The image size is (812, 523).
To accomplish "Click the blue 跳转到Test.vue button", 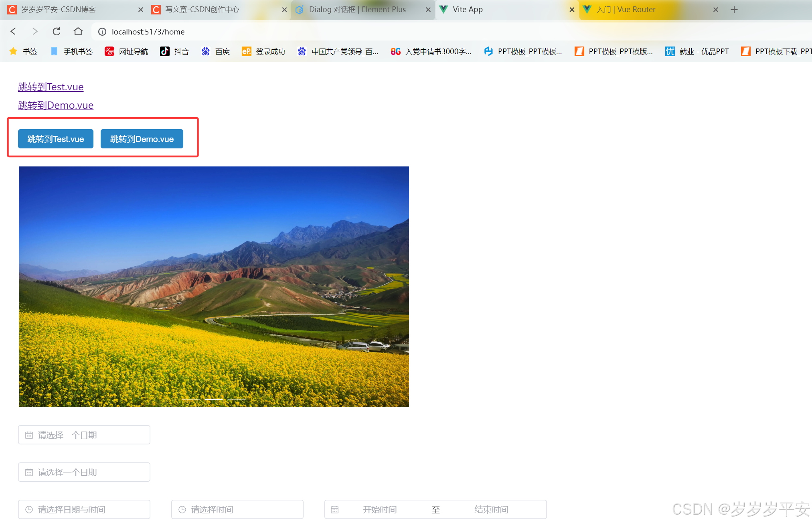I will 56,139.
